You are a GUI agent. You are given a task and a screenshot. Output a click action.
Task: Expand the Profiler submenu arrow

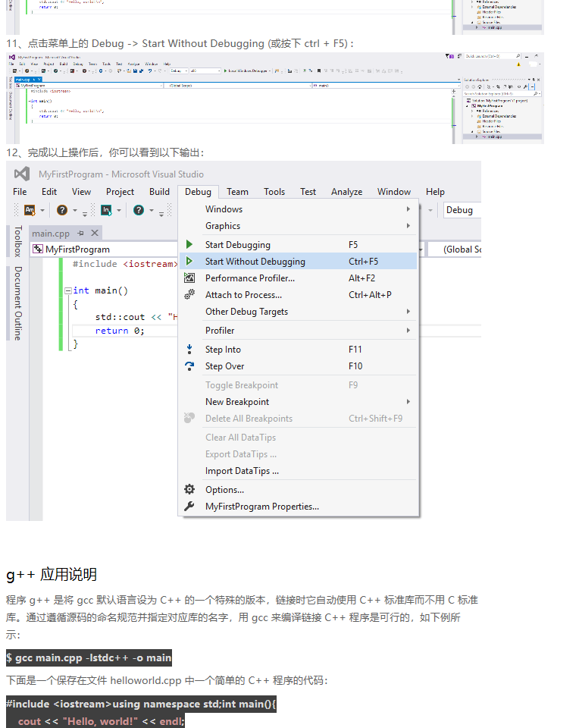(x=408, y=330)
